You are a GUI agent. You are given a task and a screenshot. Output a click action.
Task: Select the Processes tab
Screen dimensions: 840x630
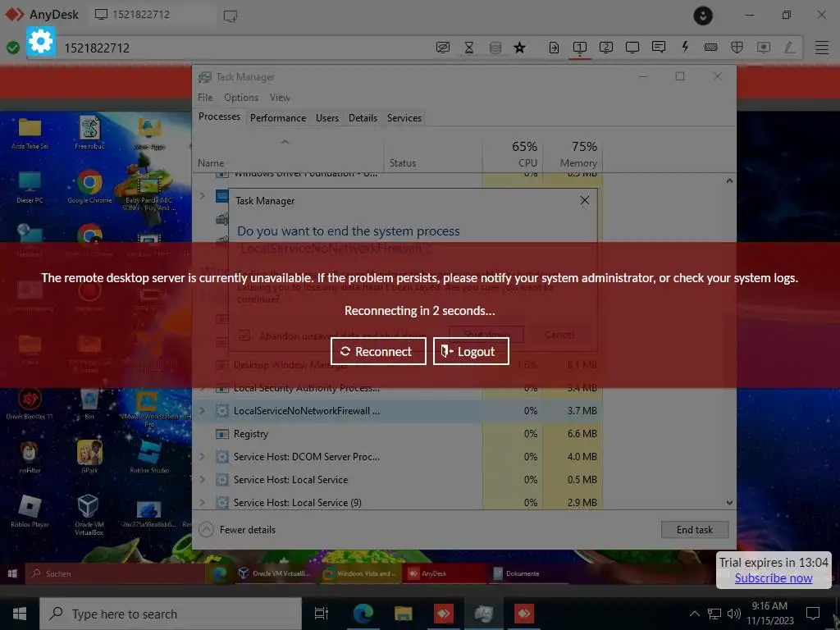coord(219,116)
